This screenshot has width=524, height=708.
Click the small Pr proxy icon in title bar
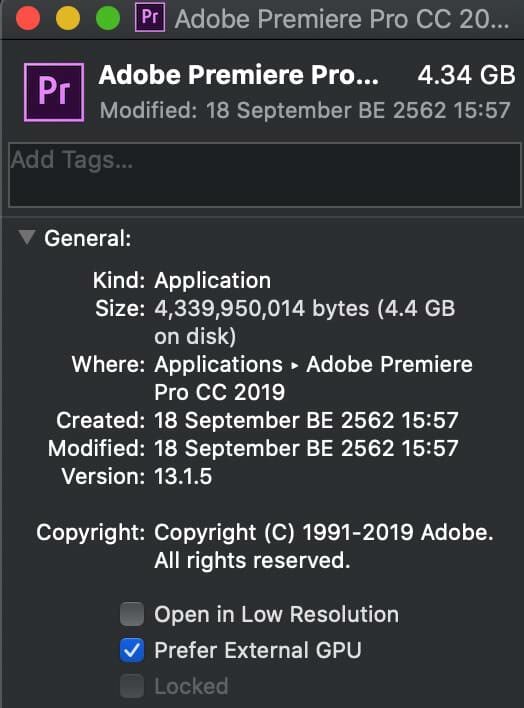(x=150, y=18)
